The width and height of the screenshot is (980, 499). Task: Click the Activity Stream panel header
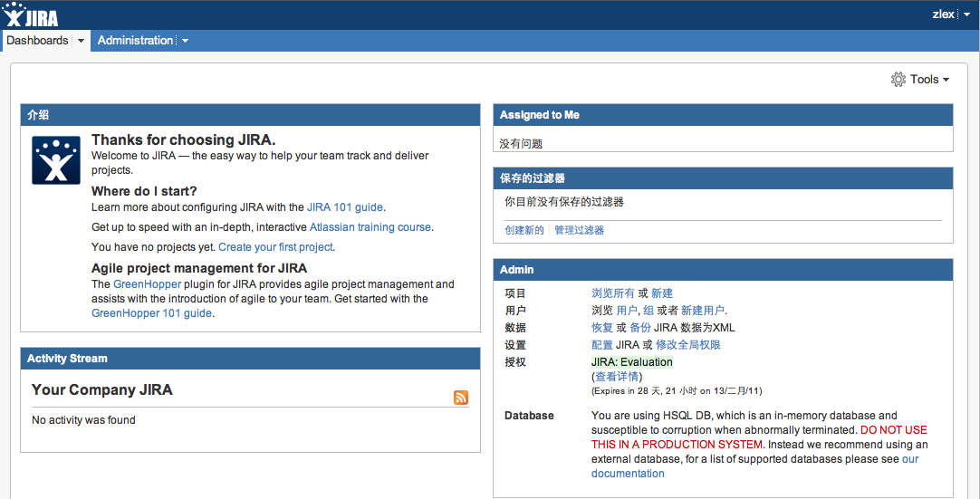(x=250, y=359)
